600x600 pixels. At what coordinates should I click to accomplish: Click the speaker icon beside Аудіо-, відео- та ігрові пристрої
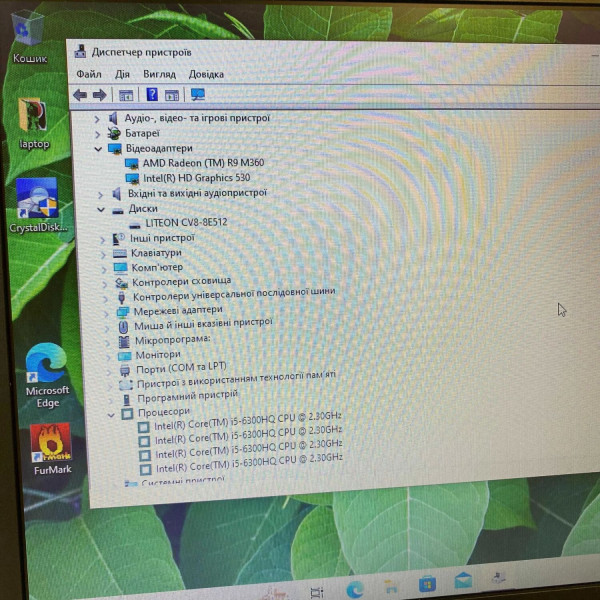coord(113,119)
